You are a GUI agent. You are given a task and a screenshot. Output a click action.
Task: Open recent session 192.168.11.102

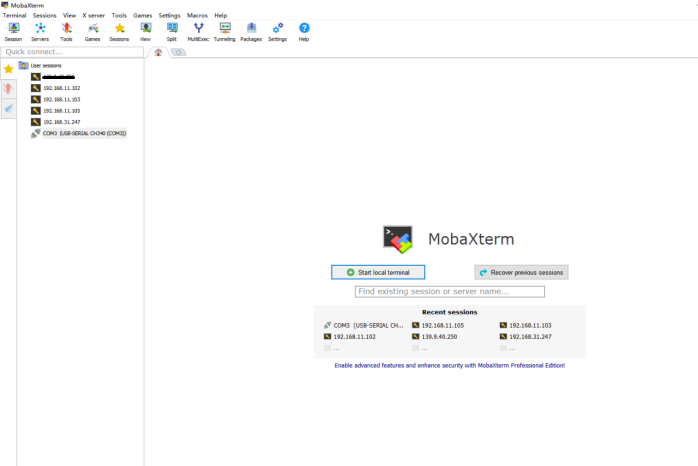[x=350, y=336]
